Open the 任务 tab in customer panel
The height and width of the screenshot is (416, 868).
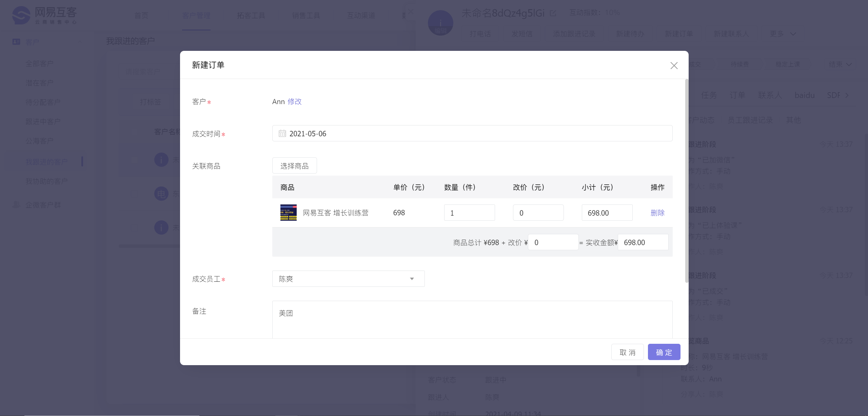(709, 95)
